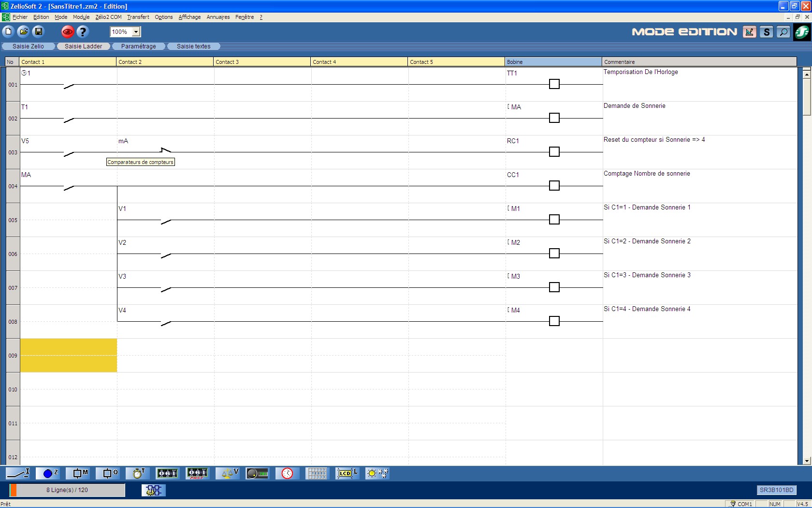Click the Bobine column header
Screen dimensions: 812x508
(x=553, y=62)
